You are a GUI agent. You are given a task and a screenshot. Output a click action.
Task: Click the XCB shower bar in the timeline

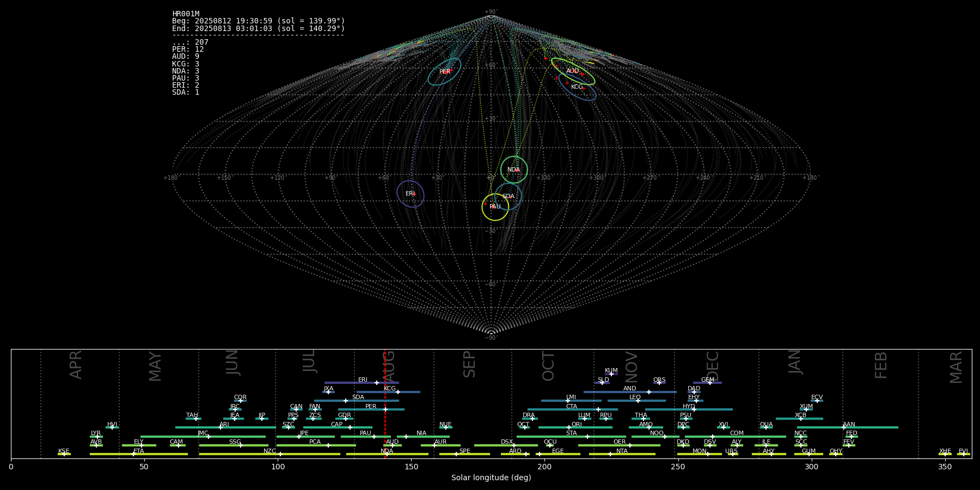point(799,419)
